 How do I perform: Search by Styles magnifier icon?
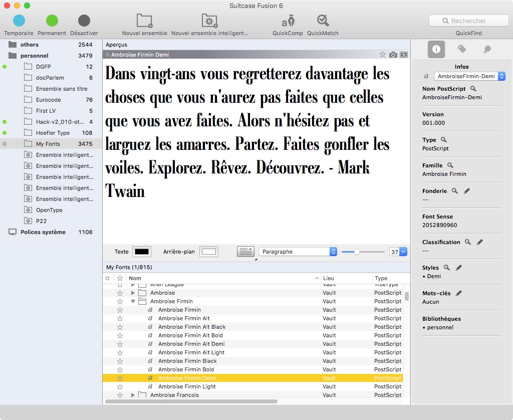click(446, 267)
